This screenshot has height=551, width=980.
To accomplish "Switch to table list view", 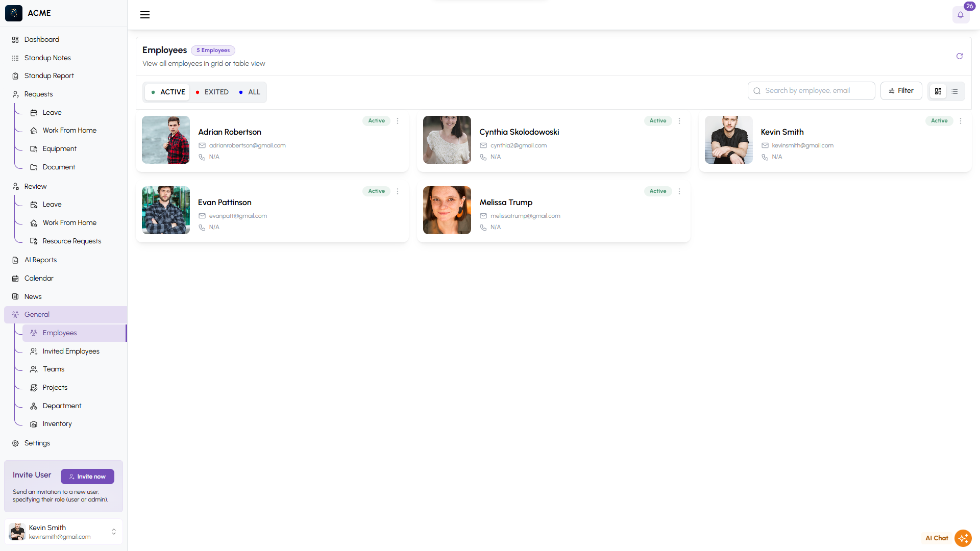I will (954, 91).
